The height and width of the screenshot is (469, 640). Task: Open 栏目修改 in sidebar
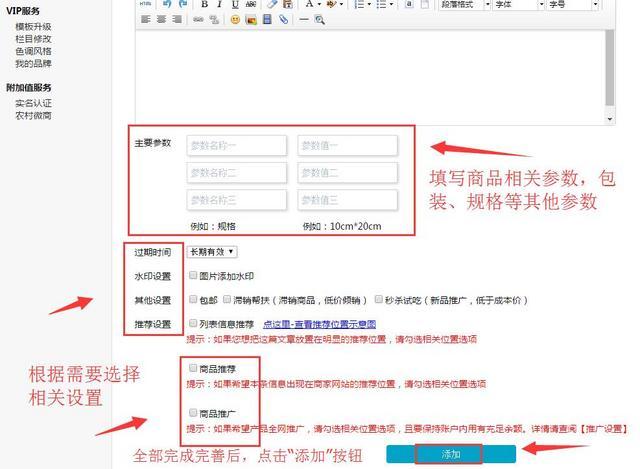point(33,39)
